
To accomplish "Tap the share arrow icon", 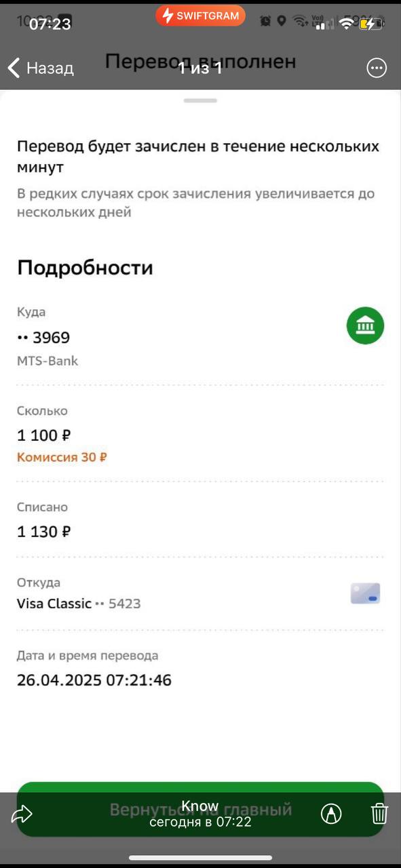I will [22, 814].
